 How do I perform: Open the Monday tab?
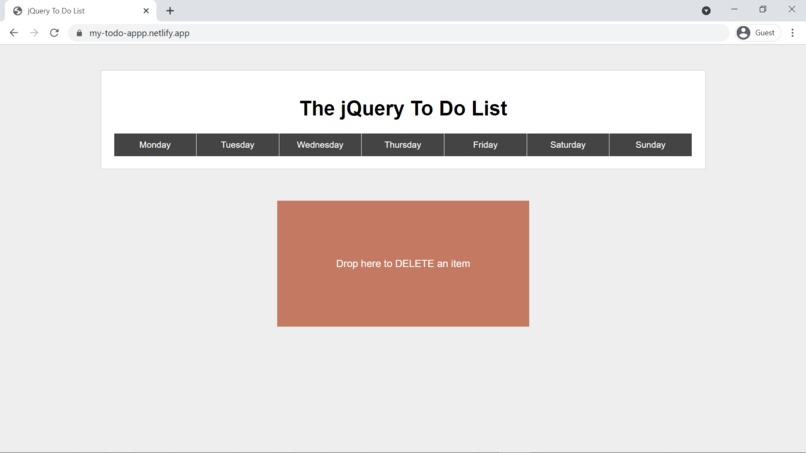(x=155, y=145)
